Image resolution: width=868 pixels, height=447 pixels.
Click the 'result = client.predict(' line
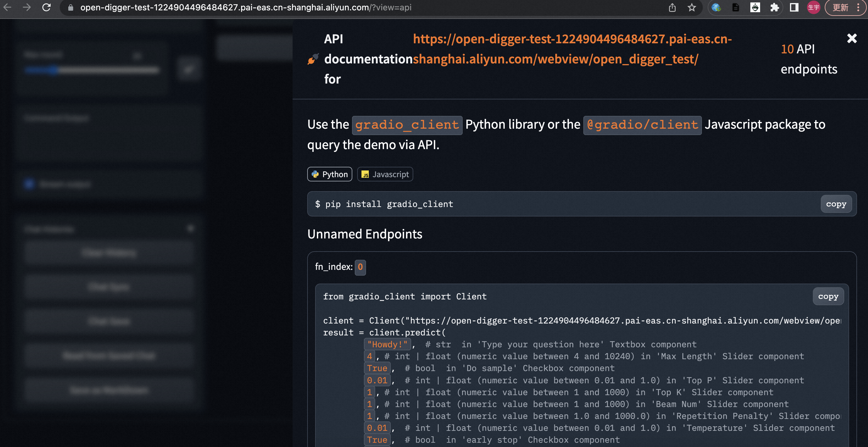[x=384, y=332]
